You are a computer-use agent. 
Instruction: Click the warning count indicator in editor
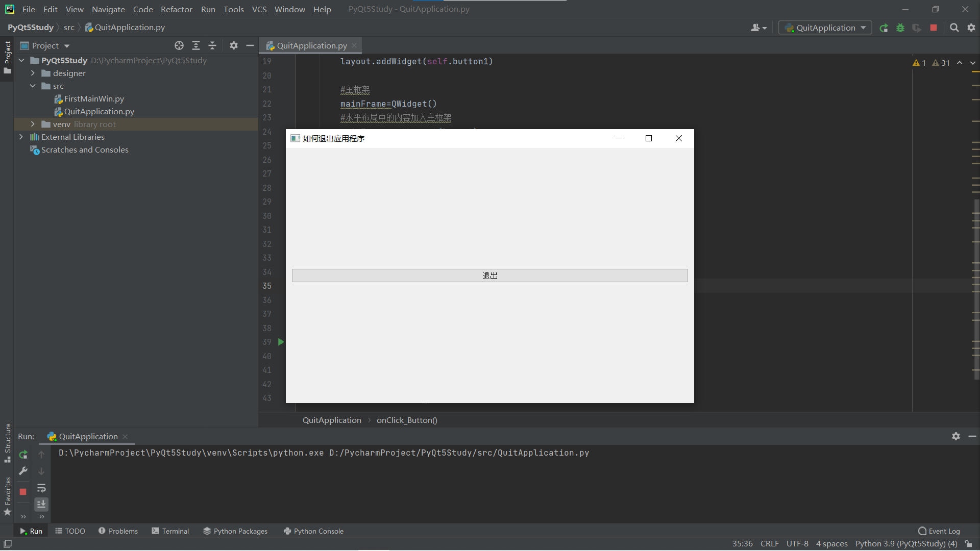coord(919,63)
